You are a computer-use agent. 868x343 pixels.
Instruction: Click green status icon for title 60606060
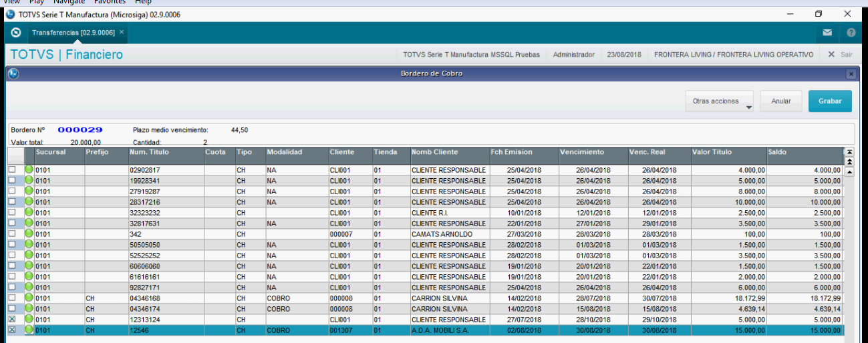point(29,266)
